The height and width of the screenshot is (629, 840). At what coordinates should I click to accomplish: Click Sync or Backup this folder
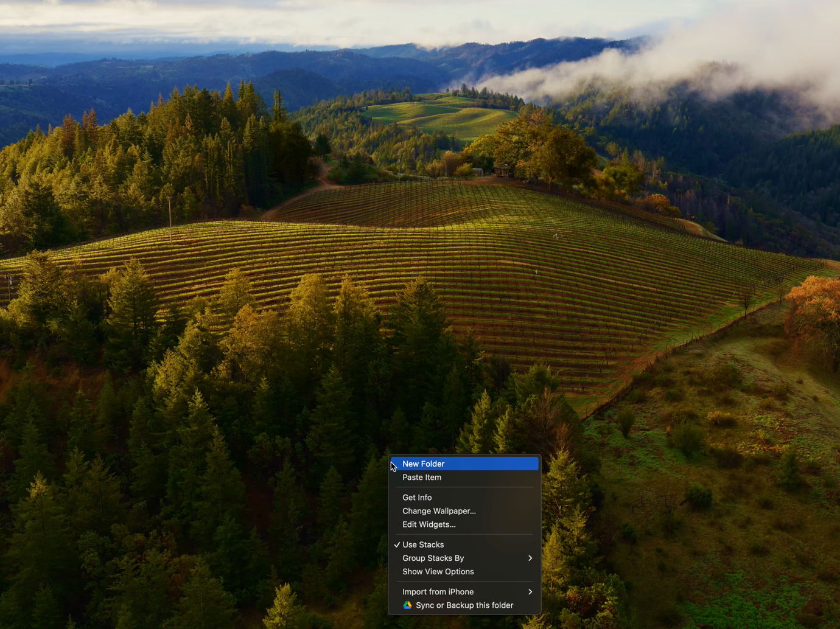464,605
